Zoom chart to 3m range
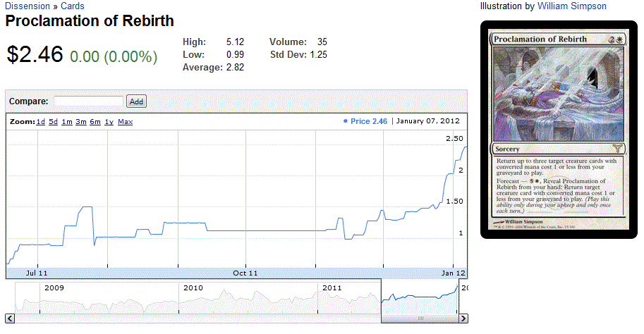 click(x=81, y=122)
